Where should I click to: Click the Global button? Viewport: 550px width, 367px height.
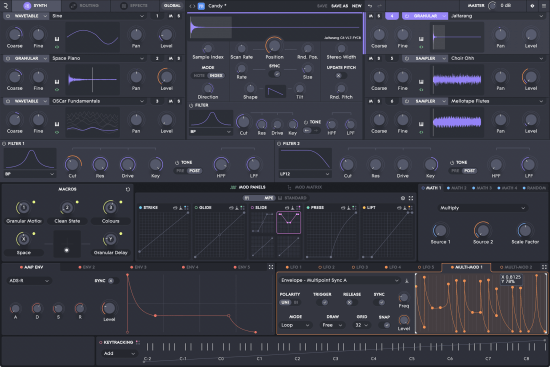[x=172, y=6]
